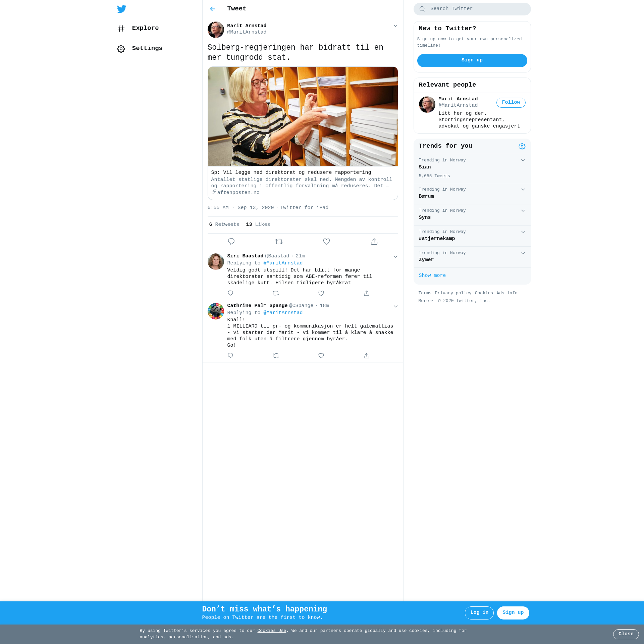This screenshot has width=644, height=644.
Task: Retweet the main tweet
Action: (x=279, y=242)
